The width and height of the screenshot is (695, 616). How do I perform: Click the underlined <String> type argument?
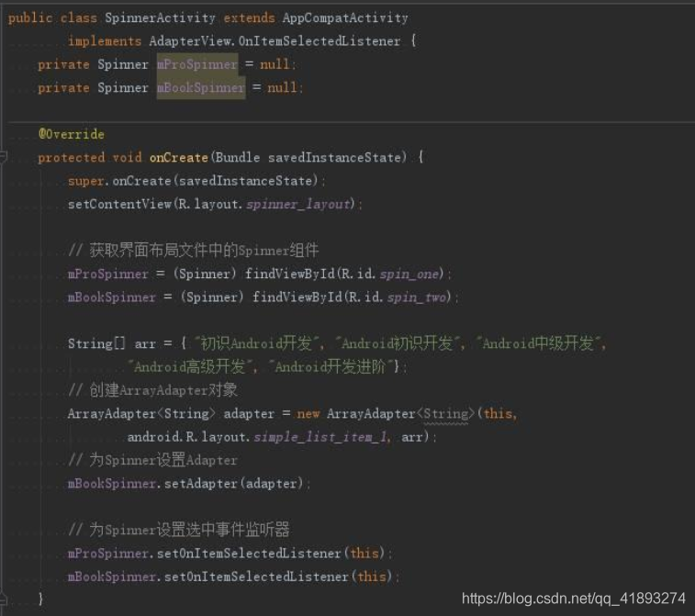(x=445, y=414)
